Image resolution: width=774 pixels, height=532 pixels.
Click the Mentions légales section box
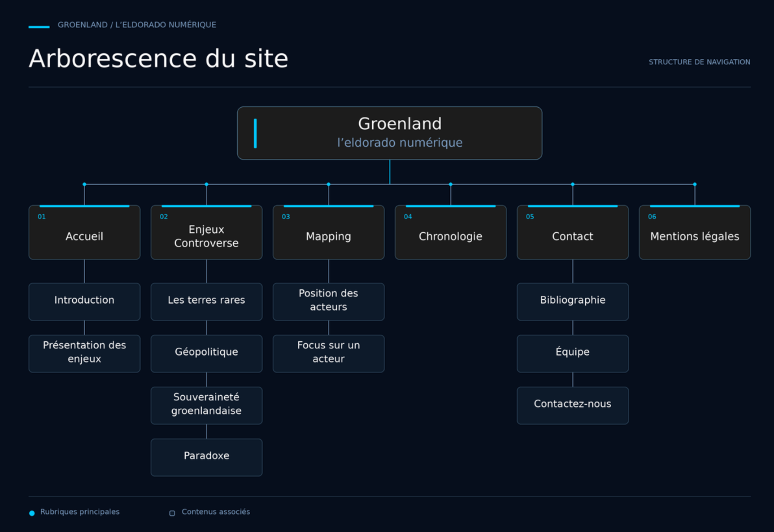tap(695, 232)
